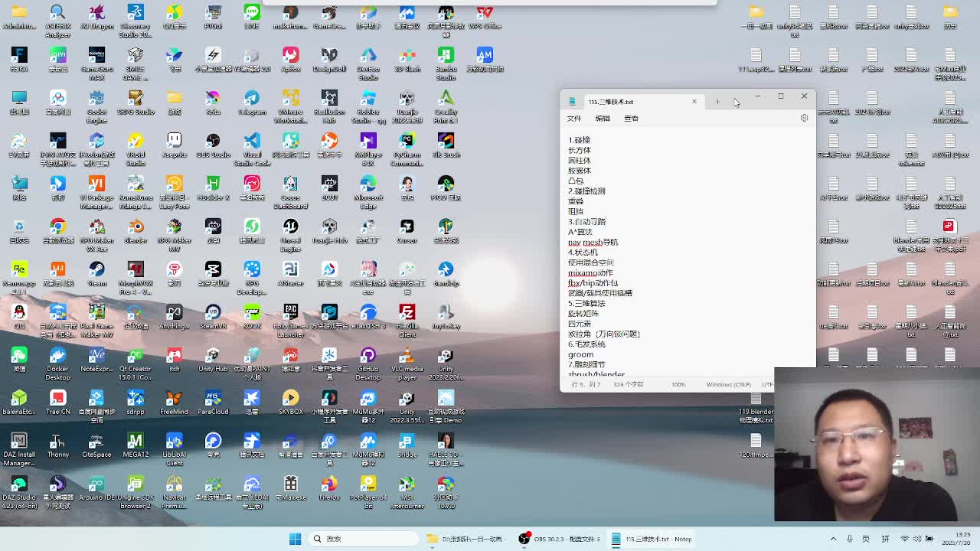
Task: Open the Arduino IDE desktop icon
Action: tap(96, 488)
